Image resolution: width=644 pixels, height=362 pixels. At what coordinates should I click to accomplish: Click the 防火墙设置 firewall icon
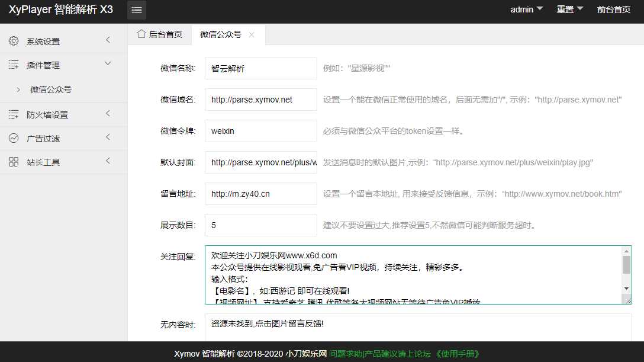pyautogui.click(x=13, y=114)
